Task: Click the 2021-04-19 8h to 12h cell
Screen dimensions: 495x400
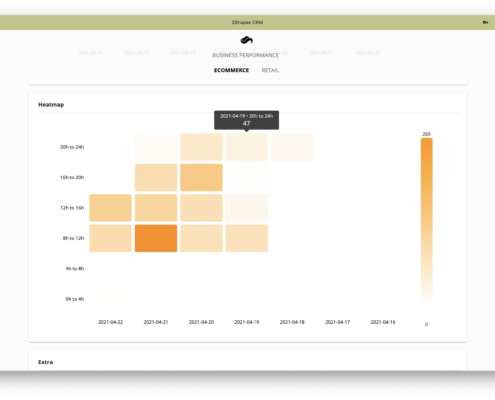Action: pos(247,238)
